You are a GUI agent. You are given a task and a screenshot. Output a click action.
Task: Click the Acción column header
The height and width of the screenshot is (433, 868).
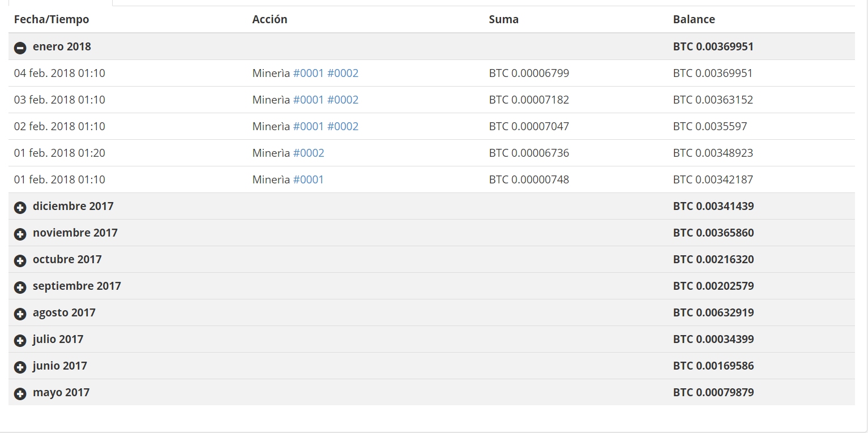(270, 19)
